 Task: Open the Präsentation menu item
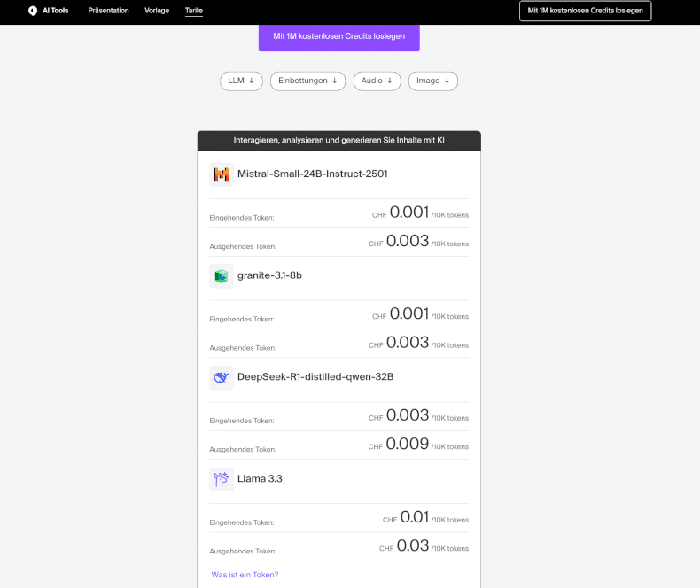pos(108,11)
